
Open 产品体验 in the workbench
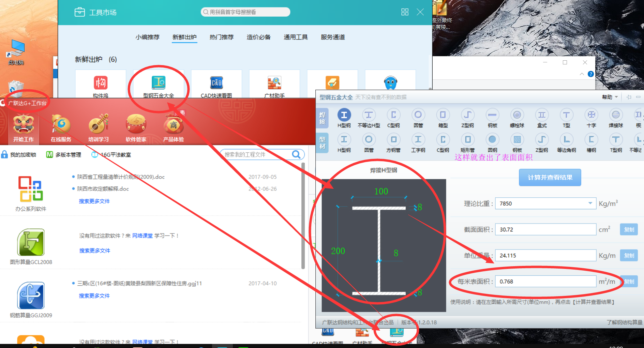click(174, 128)
